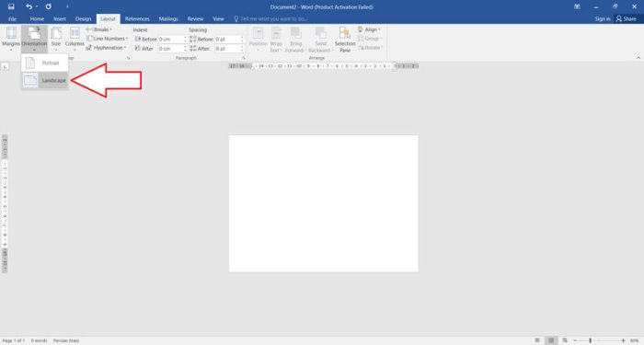Open the Line Numbers menu

[108, 39]
